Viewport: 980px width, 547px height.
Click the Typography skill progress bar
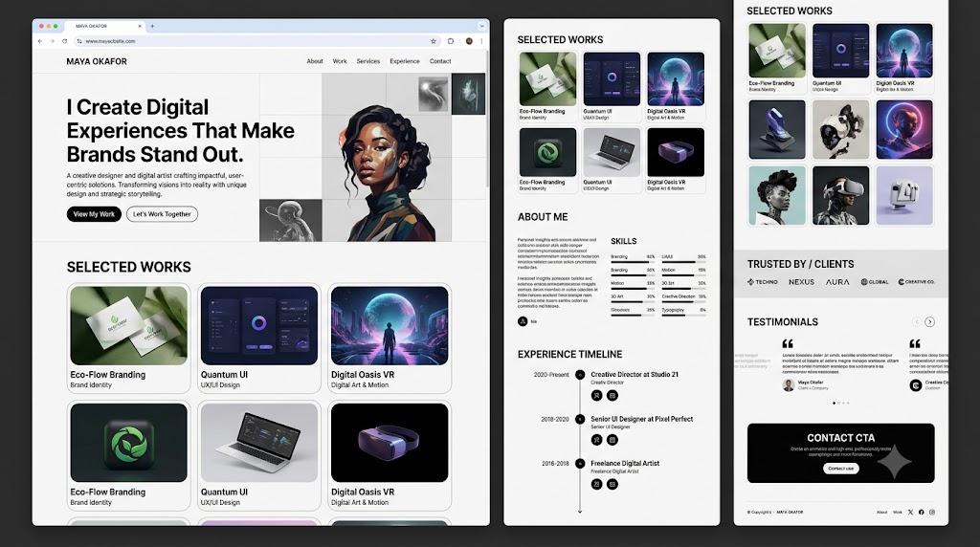683,316
